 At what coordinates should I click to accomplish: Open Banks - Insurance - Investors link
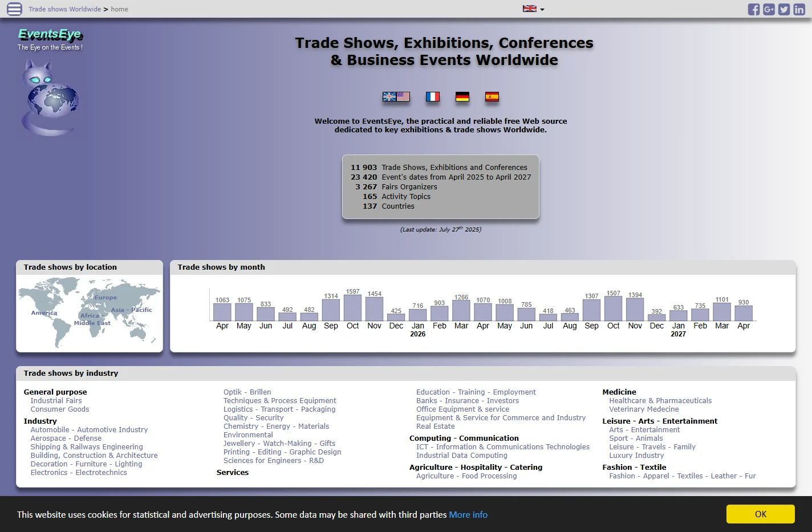tap(468, 401)
